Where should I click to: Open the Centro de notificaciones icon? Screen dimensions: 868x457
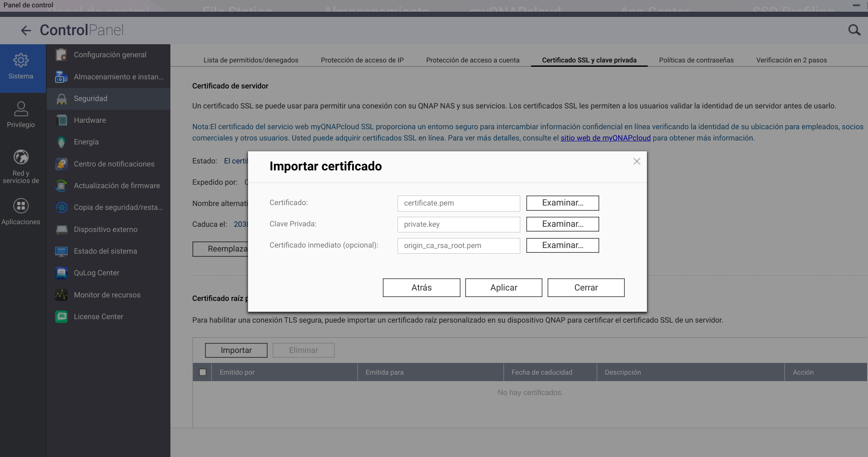tap(62, 164)
